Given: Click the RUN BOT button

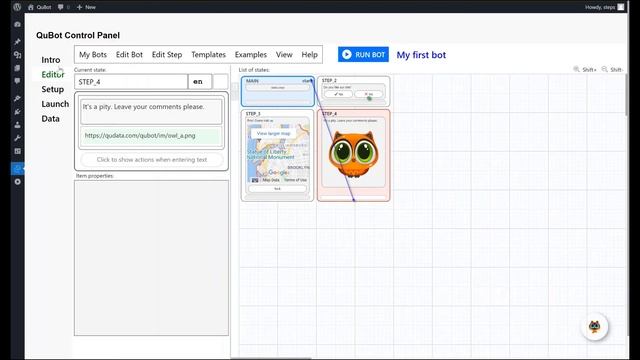Looking at the screenshot, I should [363, 55].
